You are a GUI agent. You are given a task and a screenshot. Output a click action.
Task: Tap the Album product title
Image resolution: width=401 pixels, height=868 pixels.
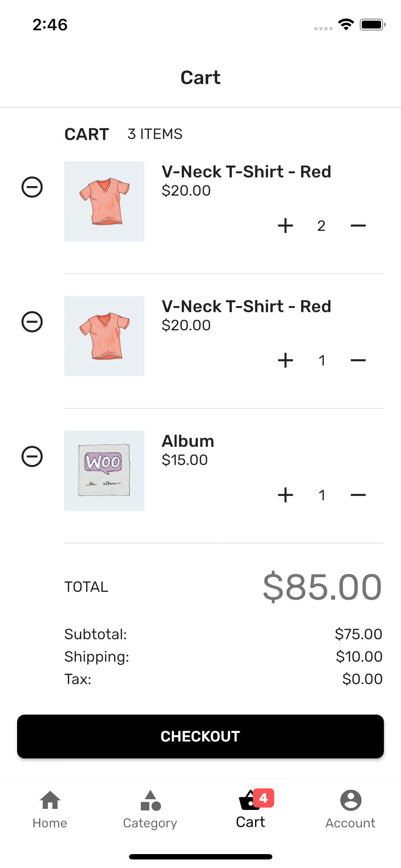click(x=188, y=441)
